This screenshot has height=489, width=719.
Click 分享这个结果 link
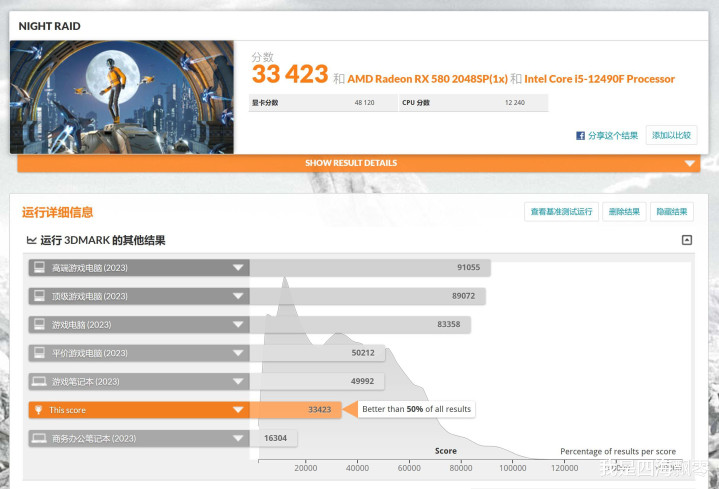pos(613,135)
